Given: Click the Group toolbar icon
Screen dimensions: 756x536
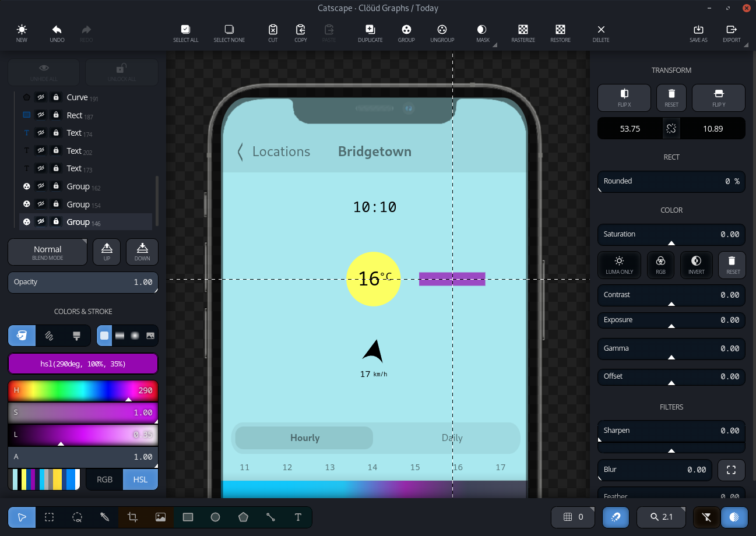Looking at the screenshot, I should tap(406, 34).
